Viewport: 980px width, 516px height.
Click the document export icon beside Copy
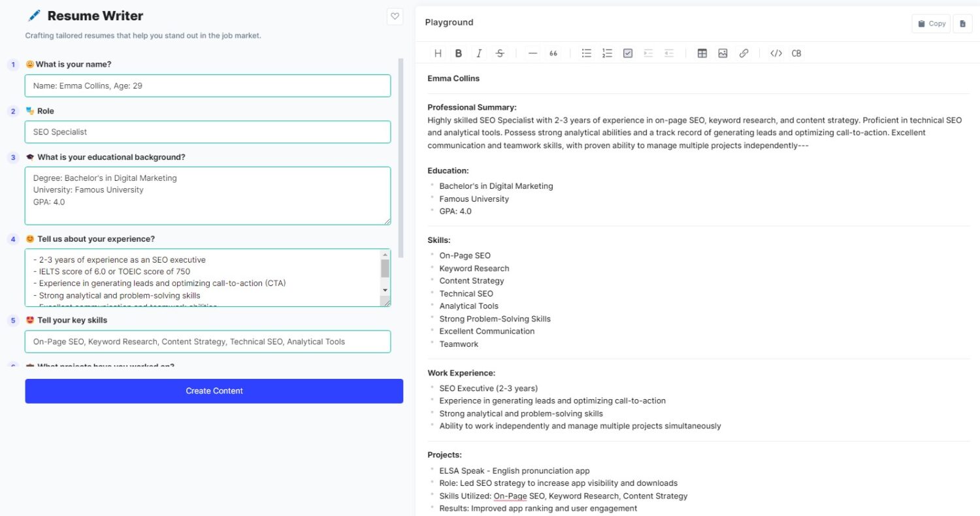coord(962,24)
